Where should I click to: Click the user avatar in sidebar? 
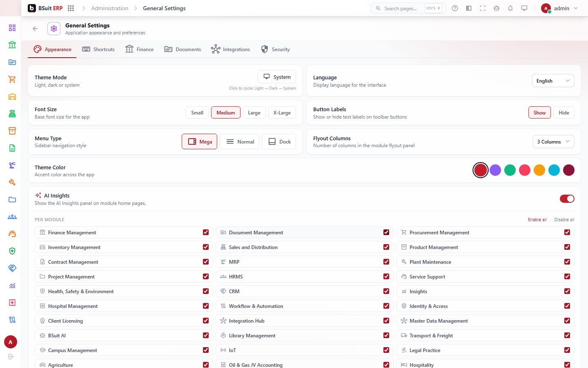11,342
